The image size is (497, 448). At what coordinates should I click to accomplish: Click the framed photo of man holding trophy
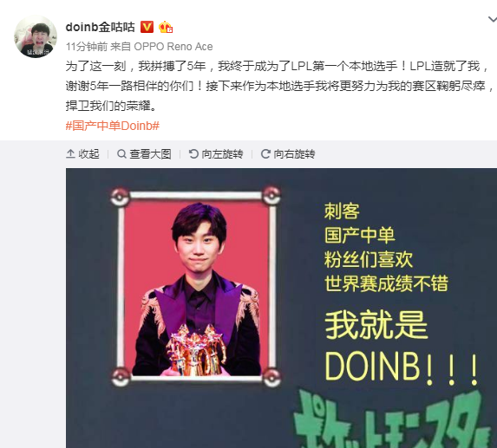point(196,286)
